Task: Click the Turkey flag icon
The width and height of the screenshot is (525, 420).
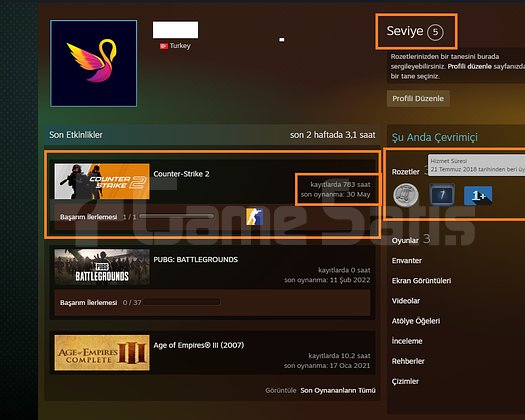Action: (x=163, y=46)
